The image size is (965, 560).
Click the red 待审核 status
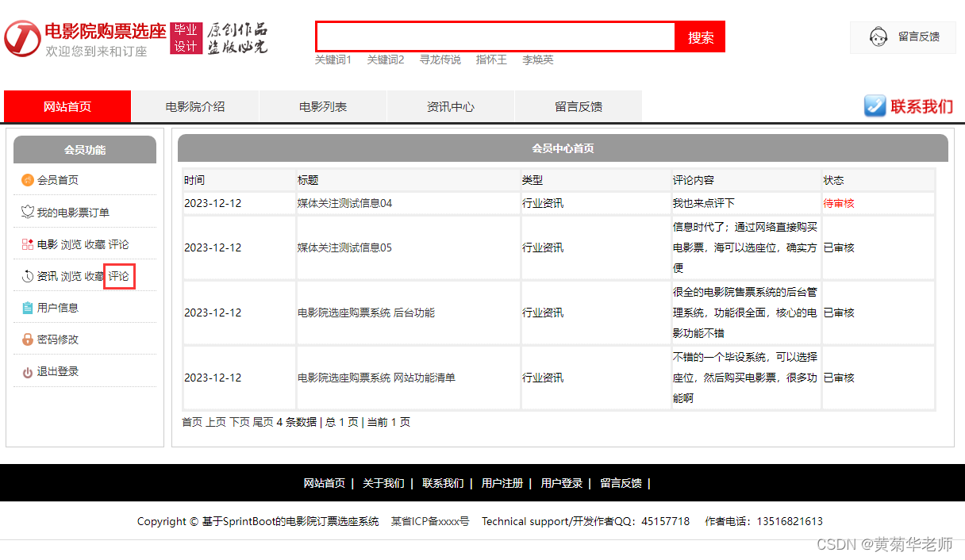click(x=839, y=203)
